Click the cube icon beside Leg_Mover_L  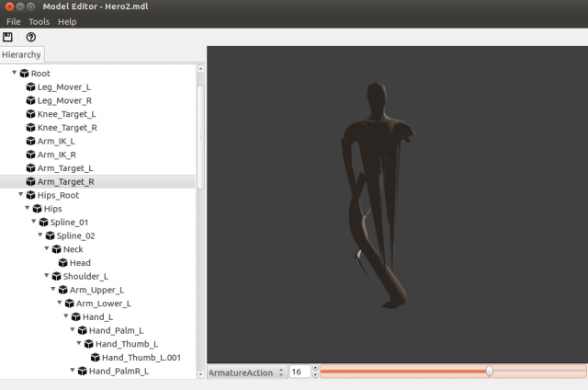click(30, 86)
